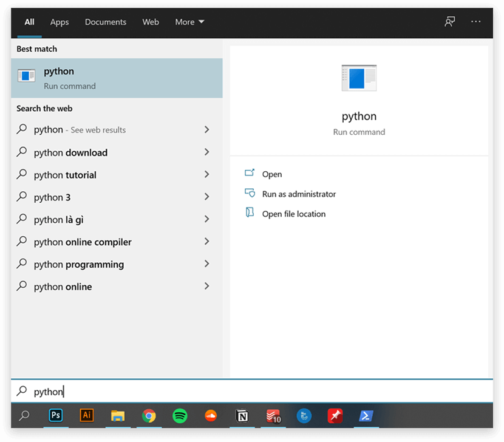This screenshot has width=504, height=442.
Task: Click the Todoist icon in the taskbar
Action: tap(273, 416)
